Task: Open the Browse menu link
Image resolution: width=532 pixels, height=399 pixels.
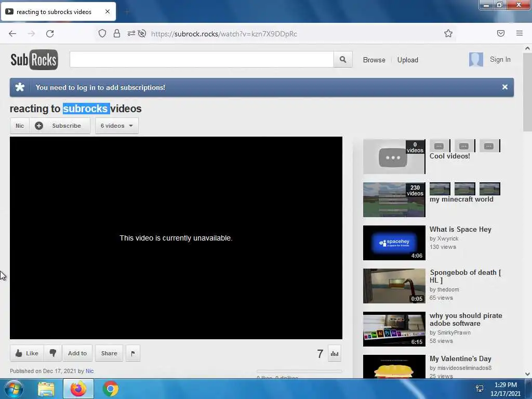Action: tap(374, 60)
